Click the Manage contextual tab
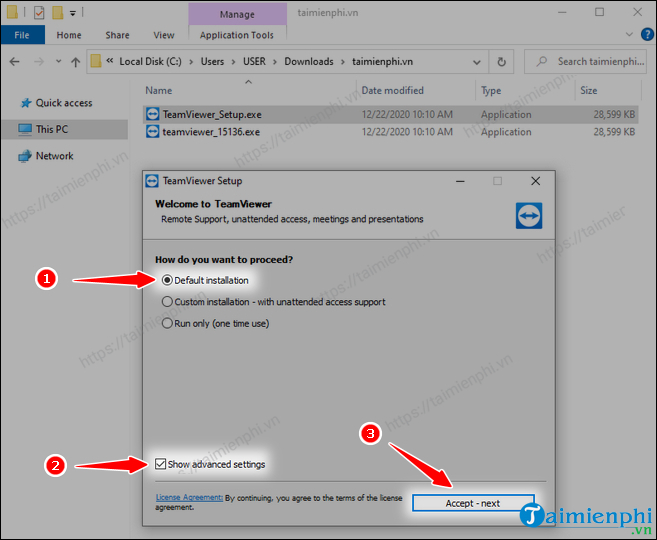 [238, 14]
